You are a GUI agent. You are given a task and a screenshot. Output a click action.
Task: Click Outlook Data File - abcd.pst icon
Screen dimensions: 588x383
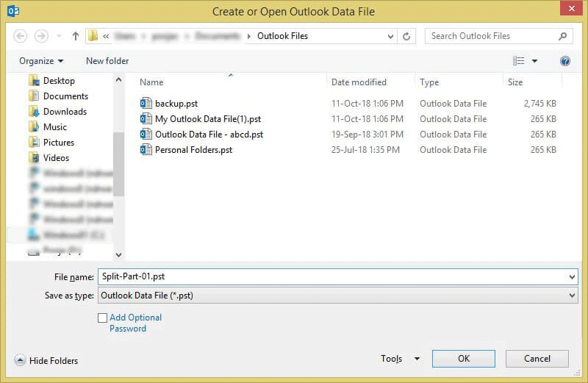[x=146, y=134]
